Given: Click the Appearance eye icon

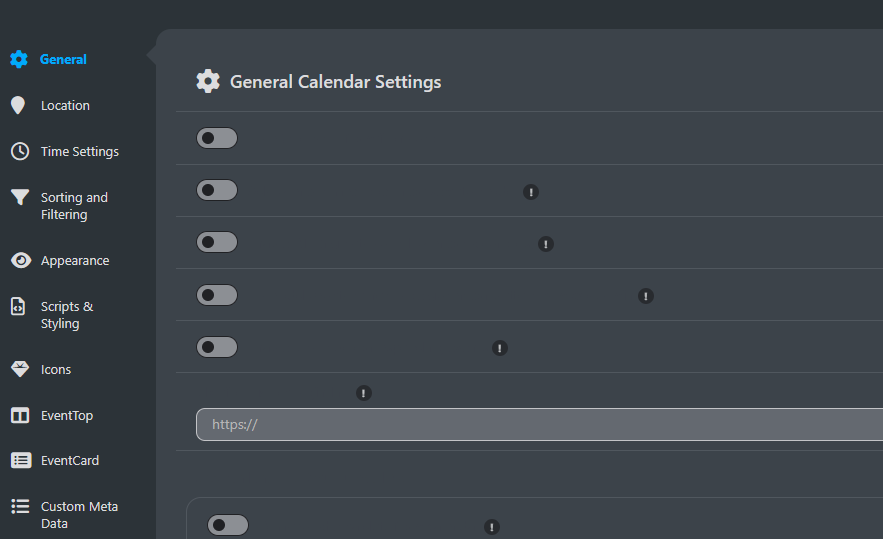Looking at the screenshot, I should pyautogui.click(x=20, y=260).
